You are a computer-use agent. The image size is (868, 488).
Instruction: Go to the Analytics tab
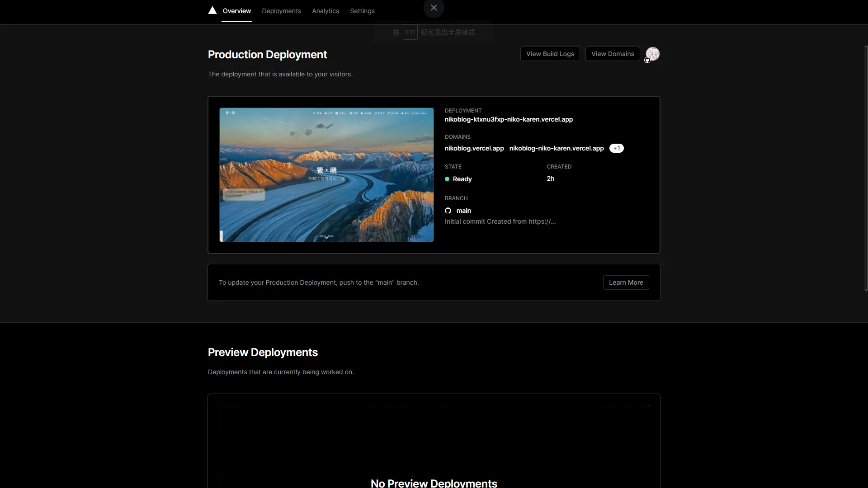pyautogui.click(x=325, y=11)
